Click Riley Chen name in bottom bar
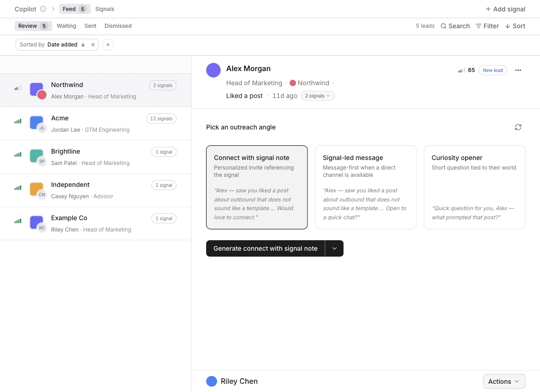 [239, 382]
